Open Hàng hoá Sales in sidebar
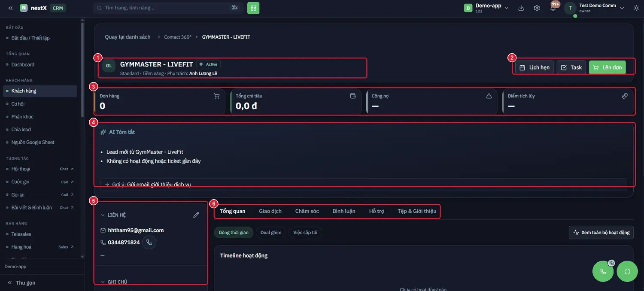Screen dimensions: 644x291 click(40, 247)
